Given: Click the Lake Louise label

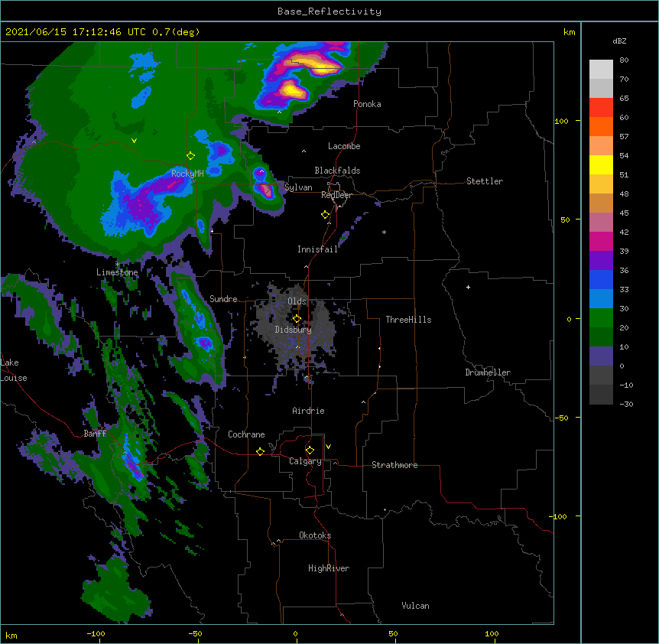Looking at the screenshot, I should point(14,370).
